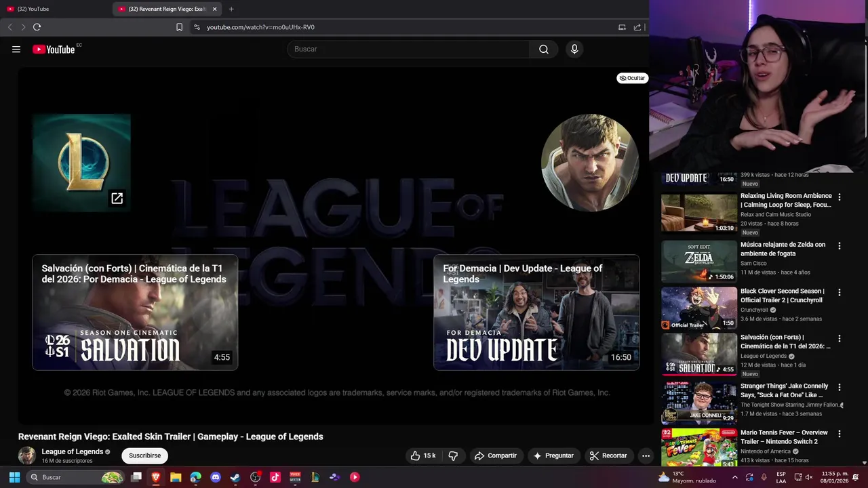This screenshot has height=488, width=868.
Task: Open Windows Start menu
Action: click(x=14, y=477)
